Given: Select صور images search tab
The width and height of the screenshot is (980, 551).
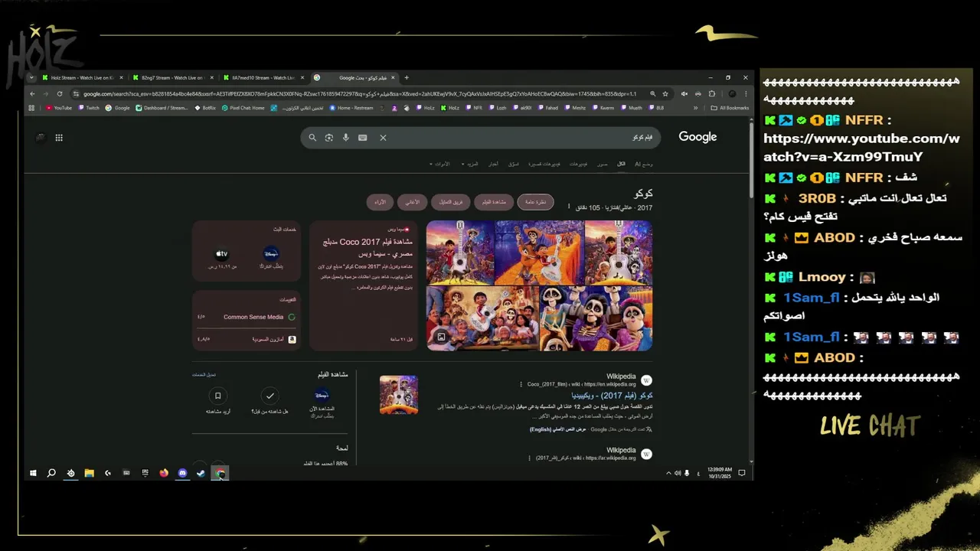Looking at the screenshot, I should [x=603, y=164].
